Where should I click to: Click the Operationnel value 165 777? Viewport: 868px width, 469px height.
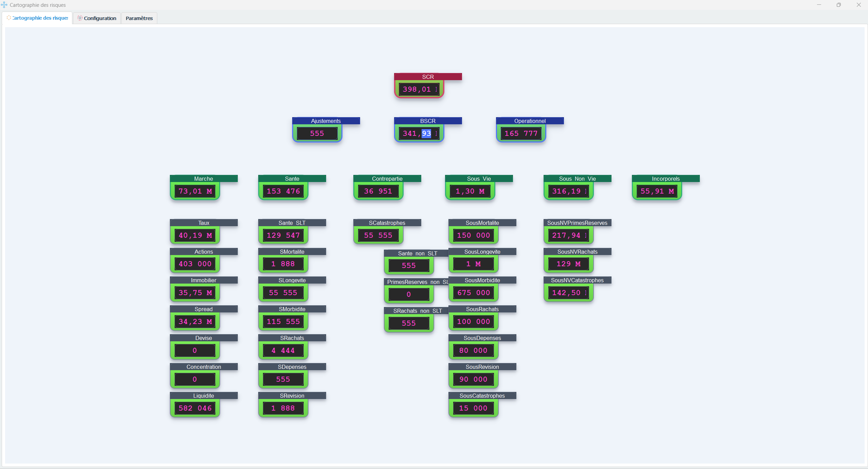click(521, 133)
